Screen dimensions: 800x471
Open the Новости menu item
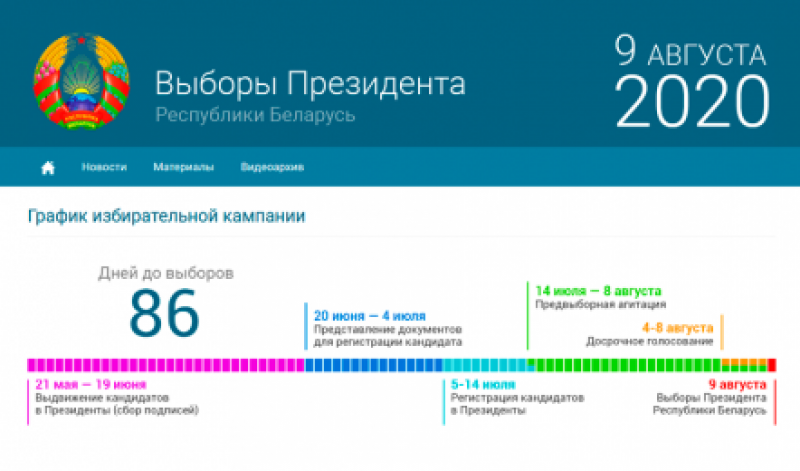[104, 168]
